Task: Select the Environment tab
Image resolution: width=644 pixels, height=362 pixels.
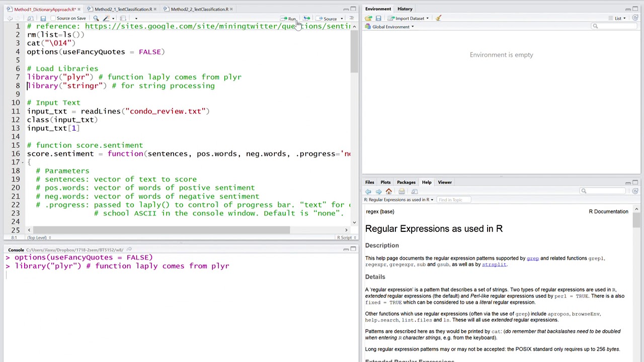Action: pos(378,9)
